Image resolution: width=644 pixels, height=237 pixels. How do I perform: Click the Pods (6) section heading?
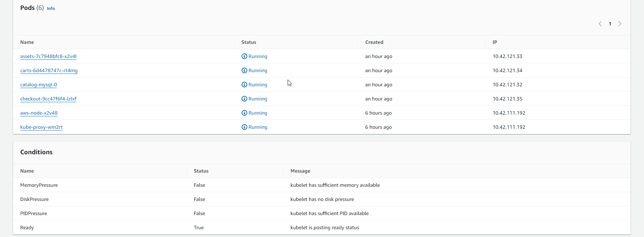pyautogui.click(x=32, y=8)
